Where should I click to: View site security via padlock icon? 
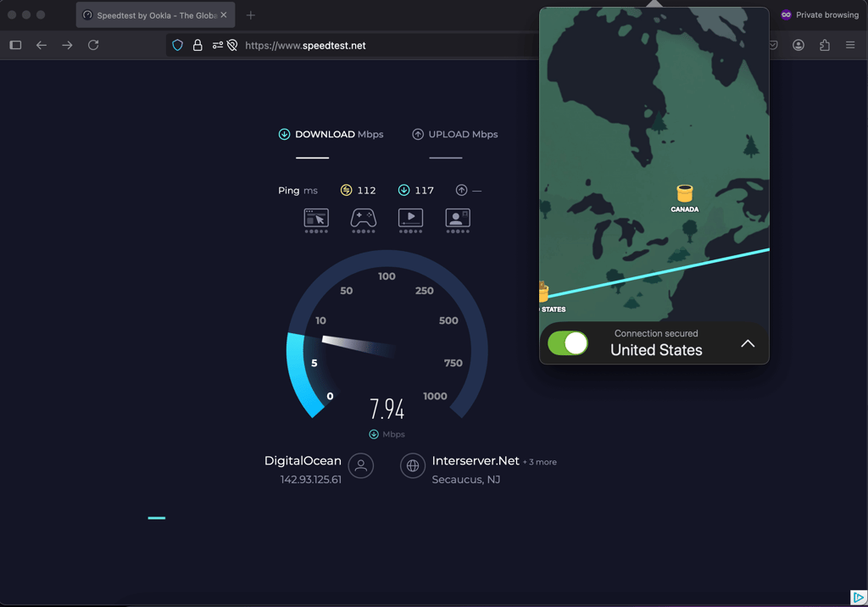pyautogui.click(x=198, y=45)
